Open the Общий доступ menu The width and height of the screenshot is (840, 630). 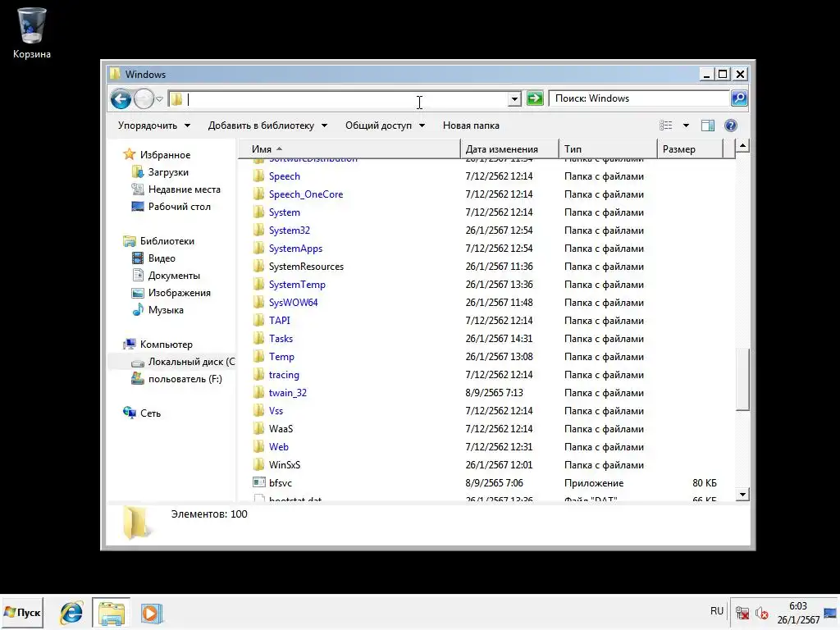click(x=385, y=126)
